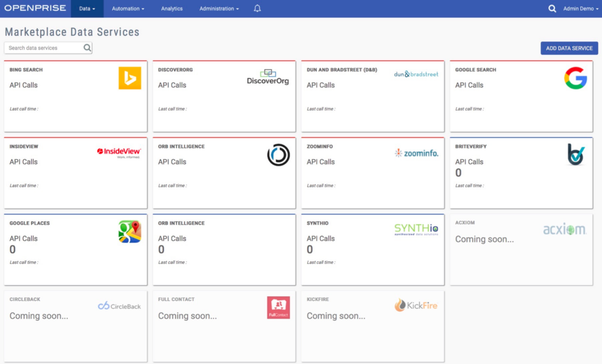Select the BriteVerify logo
602x364 pixels.
pos(575,154)
